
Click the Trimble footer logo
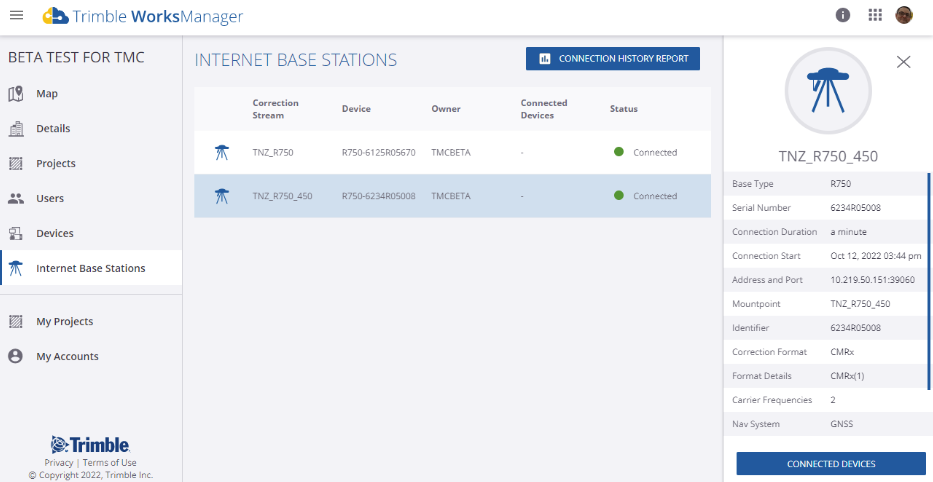(x=90, y=445)
